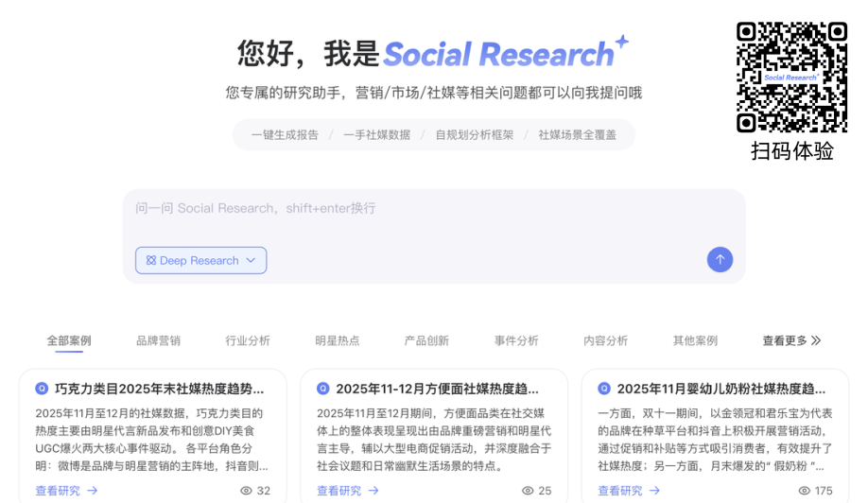
Task: Click the Q icon on the 方便面 card
Action: 323,389
